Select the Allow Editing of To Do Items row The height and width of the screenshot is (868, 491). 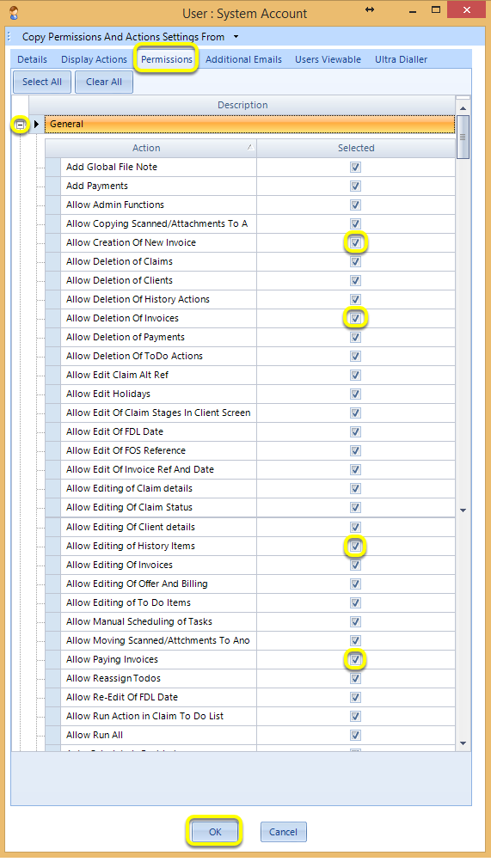pos(250,602)
